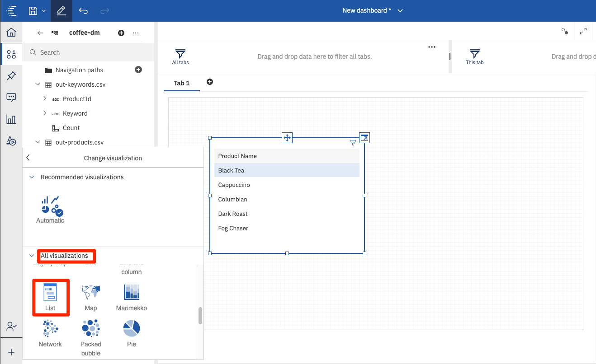Image resolution: width=596 pixels, height=364 pixels.
Task: Click the visualization list scrollbar
Action: tap(200, 316)
